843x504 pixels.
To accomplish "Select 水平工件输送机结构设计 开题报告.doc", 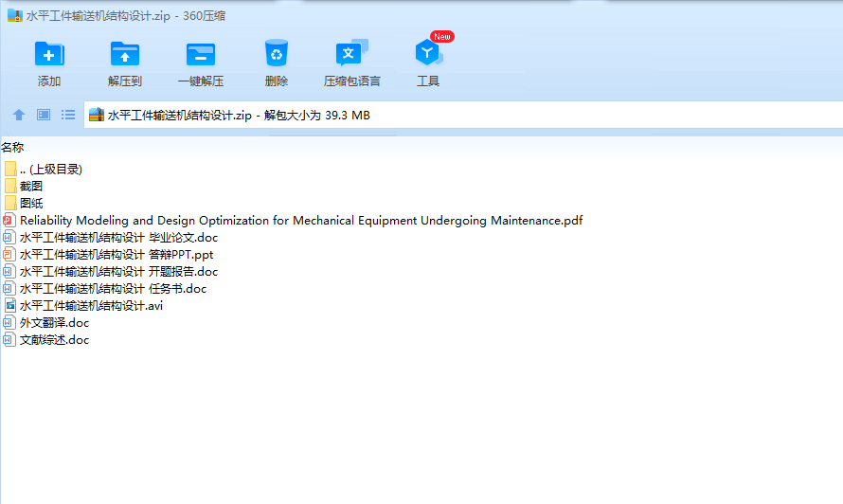I will tap(118, 272).
